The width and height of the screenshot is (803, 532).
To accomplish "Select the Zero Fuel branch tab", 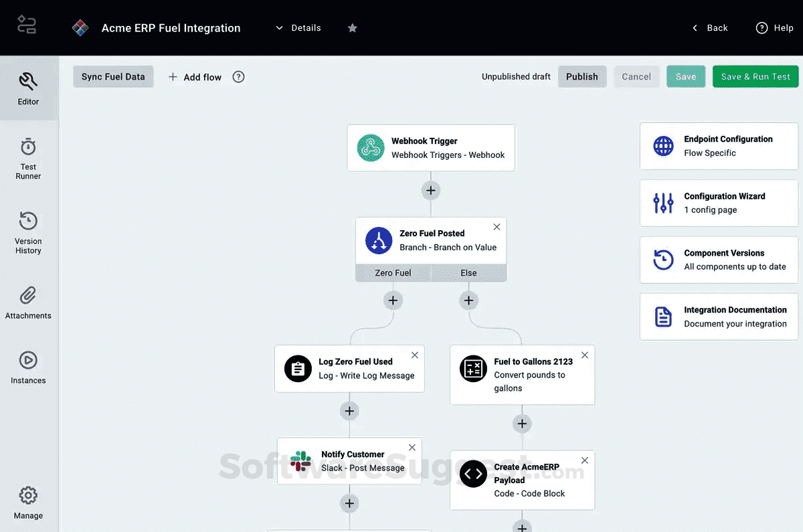I will point(393,272).
